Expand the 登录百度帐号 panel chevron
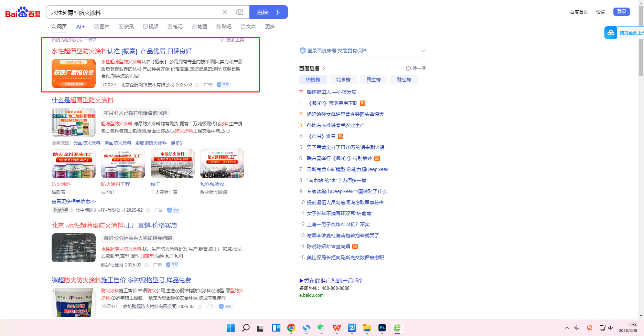644x336 pixels. click(423, 51)
